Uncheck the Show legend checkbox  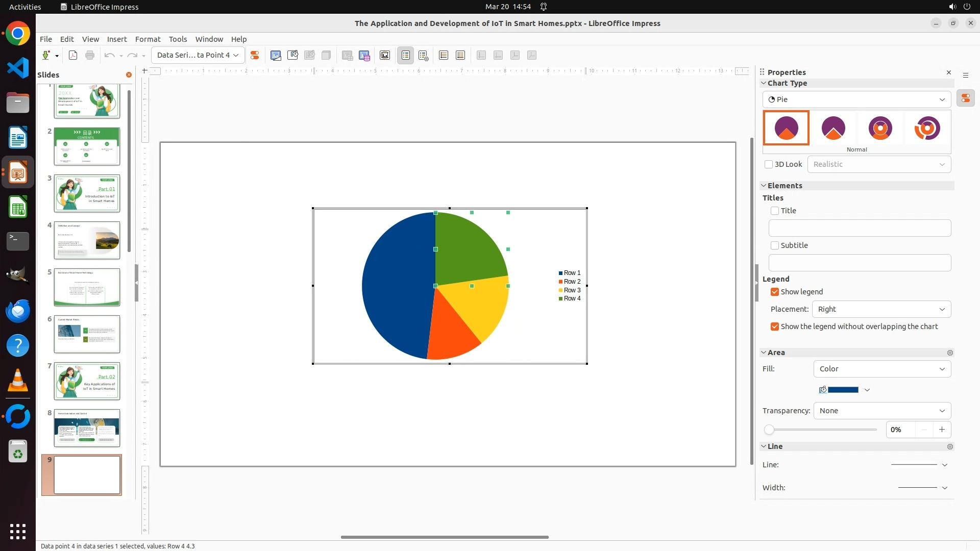click(x=775, y=292)
